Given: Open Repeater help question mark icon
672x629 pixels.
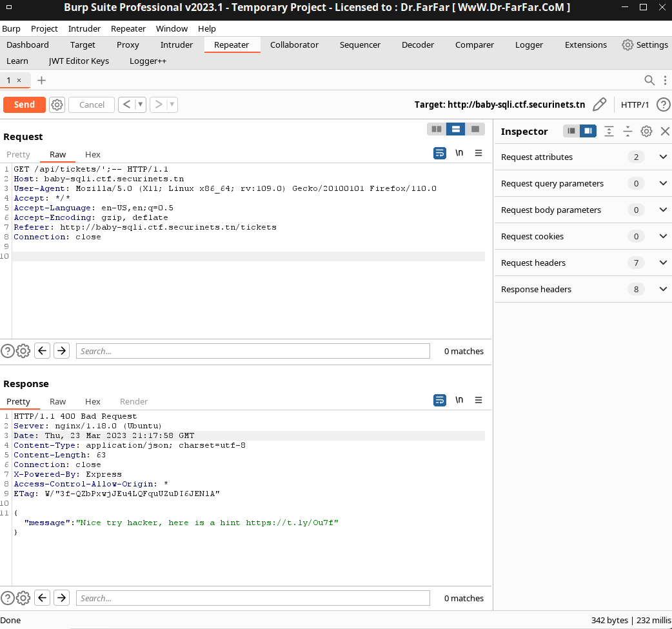Looking at the screenshot, I should click(x=663, y=105).
